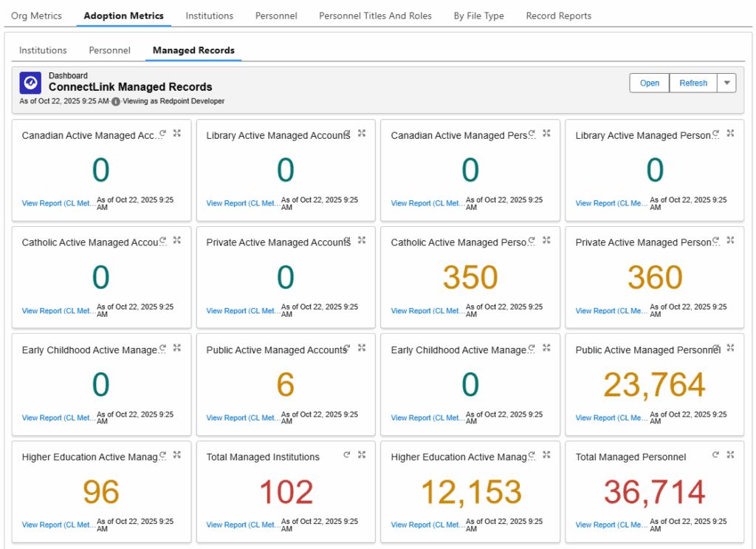Expand the Public Active Managed Personnel widget
The image size is (756, 549).
(730, 348)
